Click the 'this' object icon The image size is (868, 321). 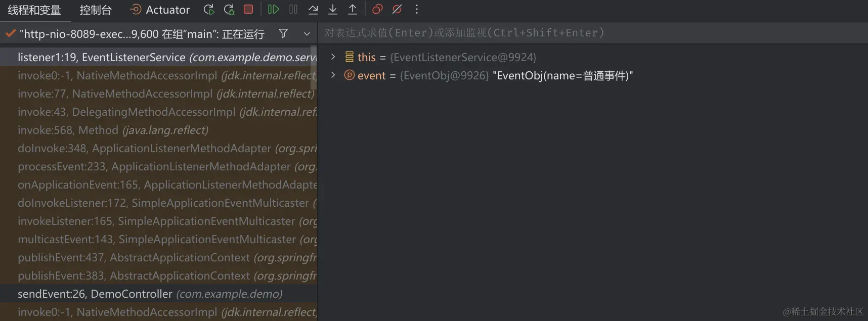(349, 57)
